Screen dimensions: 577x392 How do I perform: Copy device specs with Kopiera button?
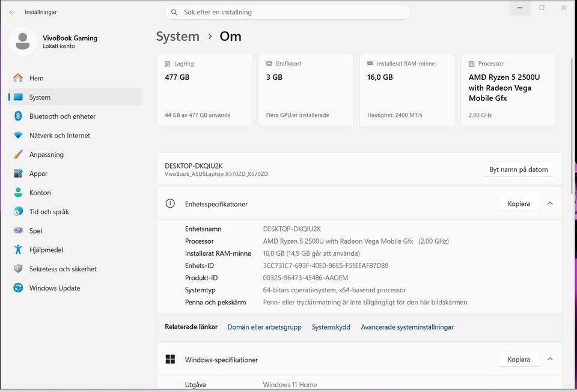pyautogui.click(x=518, y=204)
